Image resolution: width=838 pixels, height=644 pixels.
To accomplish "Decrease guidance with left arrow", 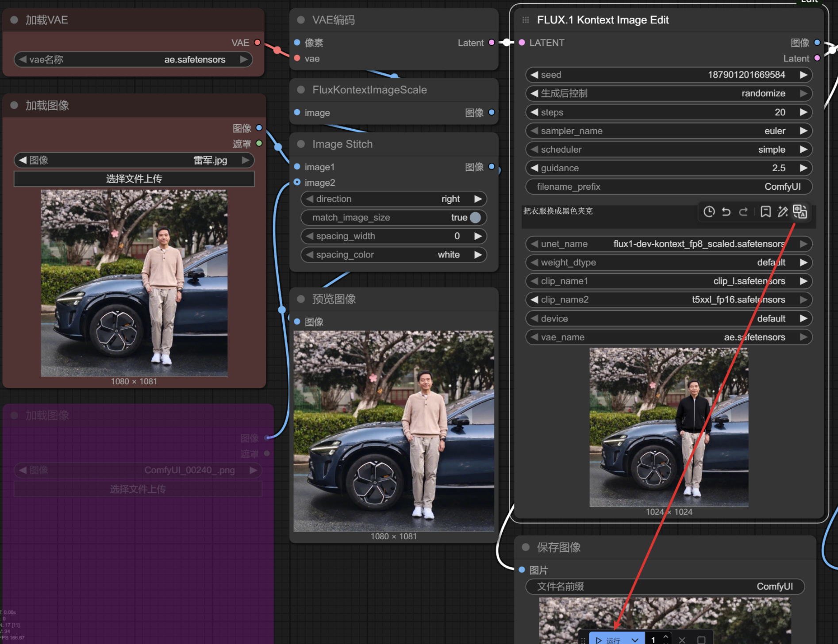I will click(534, 168).
